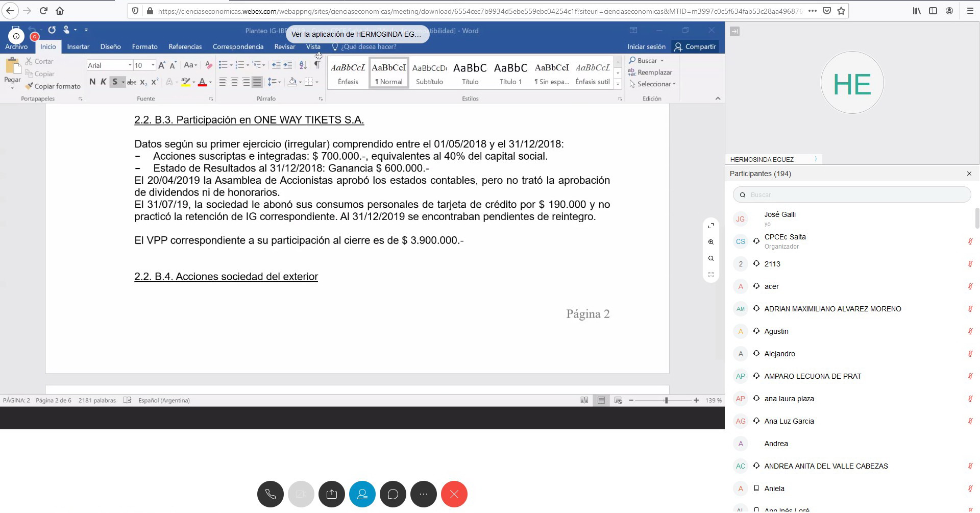This screenshot has width=980, height=513.
Task: Click the sort A-Z icon
Action: click(303, 65)
